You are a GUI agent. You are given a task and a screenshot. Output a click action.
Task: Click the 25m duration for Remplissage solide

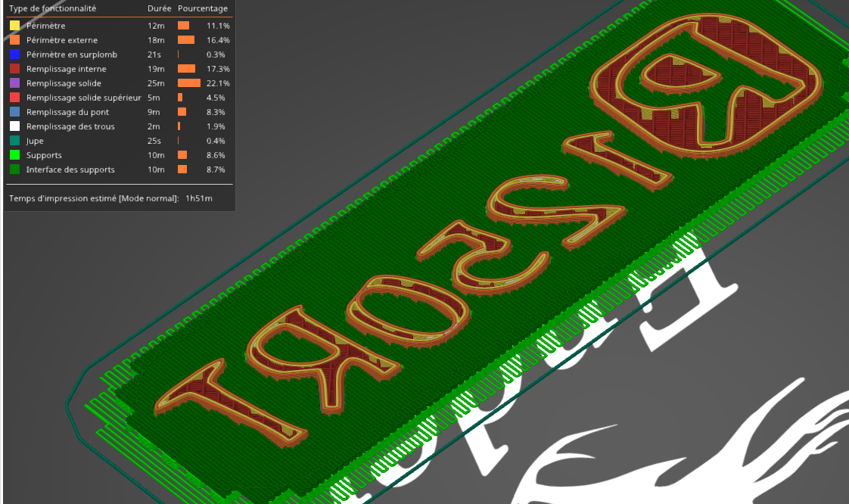(156, 83)
